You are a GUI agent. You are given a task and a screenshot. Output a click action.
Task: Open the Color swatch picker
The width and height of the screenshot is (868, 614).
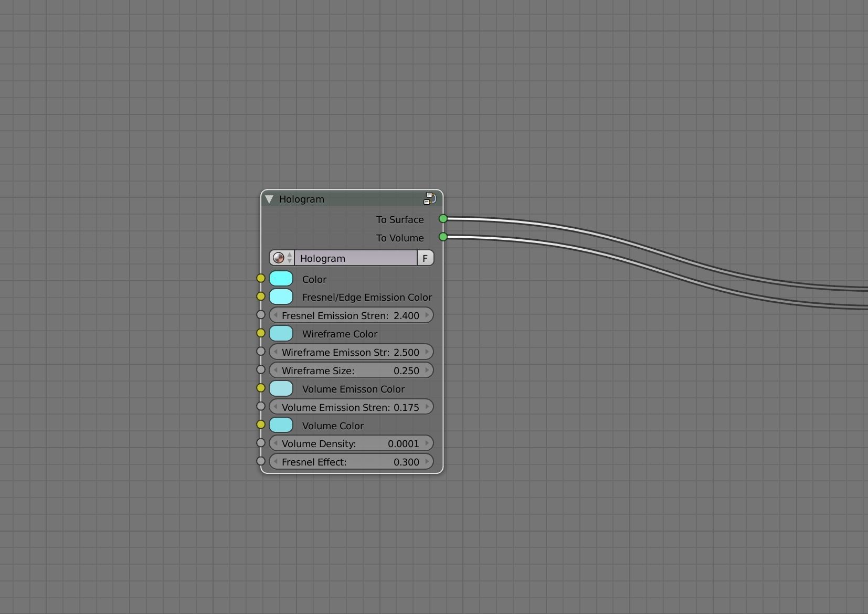coord(281,279)
